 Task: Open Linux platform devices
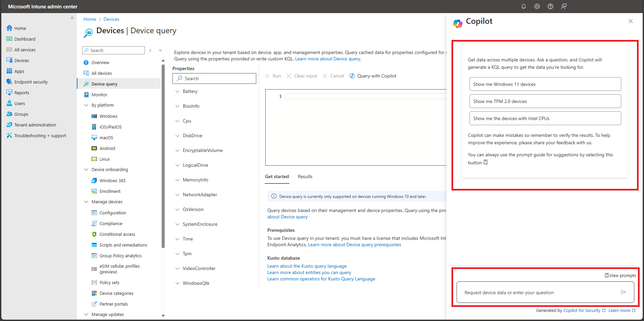point(105,159)
